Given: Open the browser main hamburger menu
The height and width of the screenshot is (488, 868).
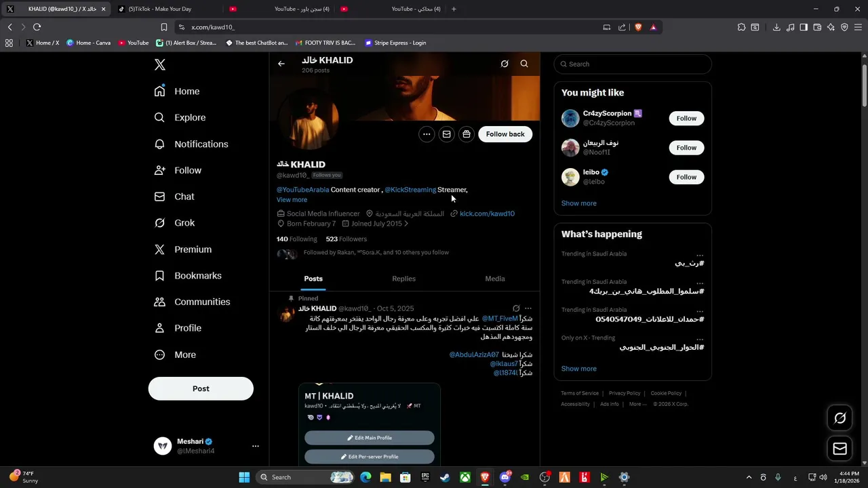Looking at the screenshot, I should click(x=858, y=27).
